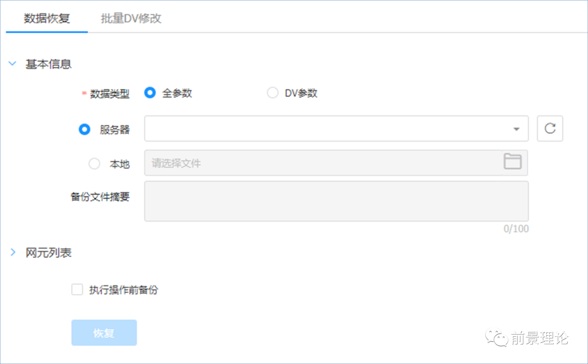Click the 基本信息 section heading
The width and height of the screenshot is (588, 364).
tap(48, 64)
